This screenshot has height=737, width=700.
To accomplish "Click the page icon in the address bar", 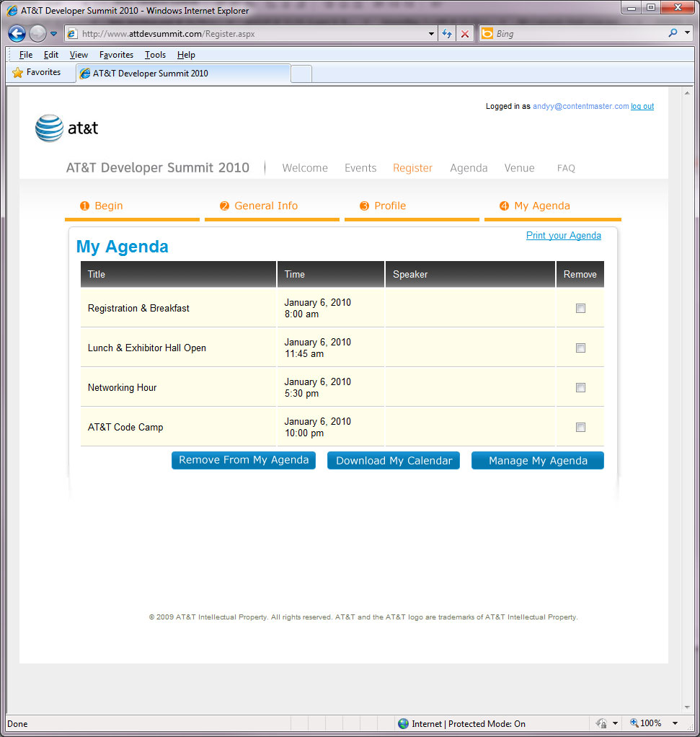I will click(x=72, y=34).
